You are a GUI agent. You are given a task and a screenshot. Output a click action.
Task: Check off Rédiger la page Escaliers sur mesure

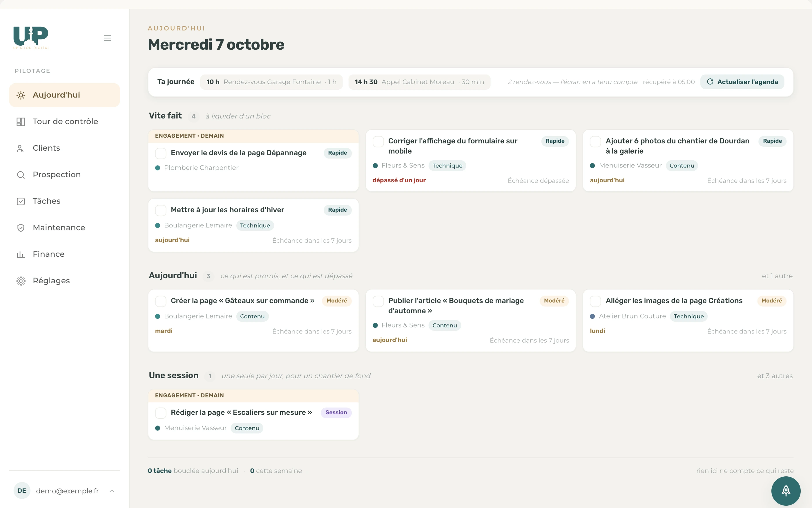(x=161, y=413)
